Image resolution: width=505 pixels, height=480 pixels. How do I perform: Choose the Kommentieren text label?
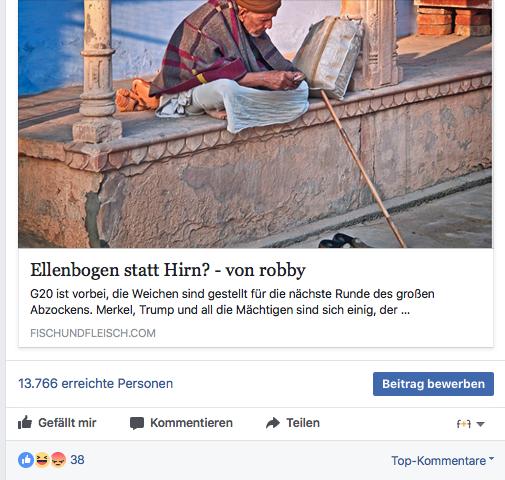pyautogui.click(x=191, y=423)
